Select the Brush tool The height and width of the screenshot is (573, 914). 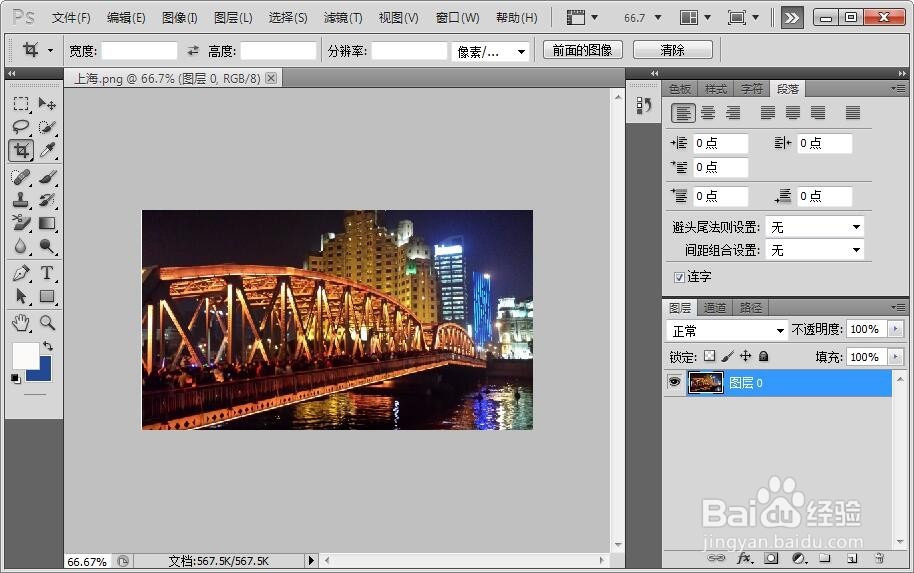[x=47, y=176]
